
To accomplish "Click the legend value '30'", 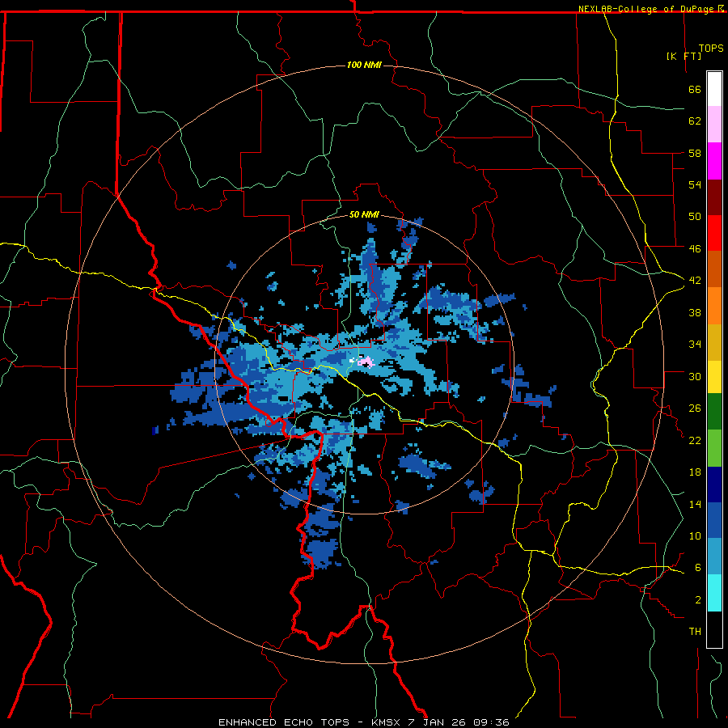I will pos(695,376).
